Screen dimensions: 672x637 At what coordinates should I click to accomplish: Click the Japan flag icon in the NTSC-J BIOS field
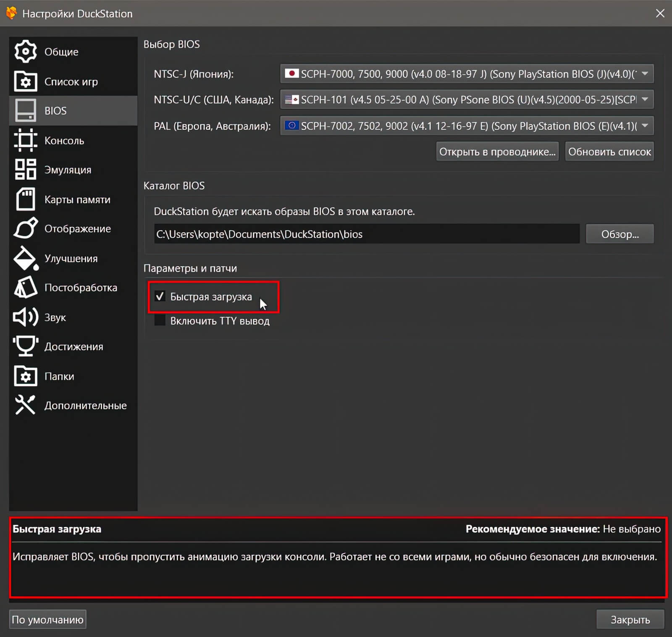291,73
